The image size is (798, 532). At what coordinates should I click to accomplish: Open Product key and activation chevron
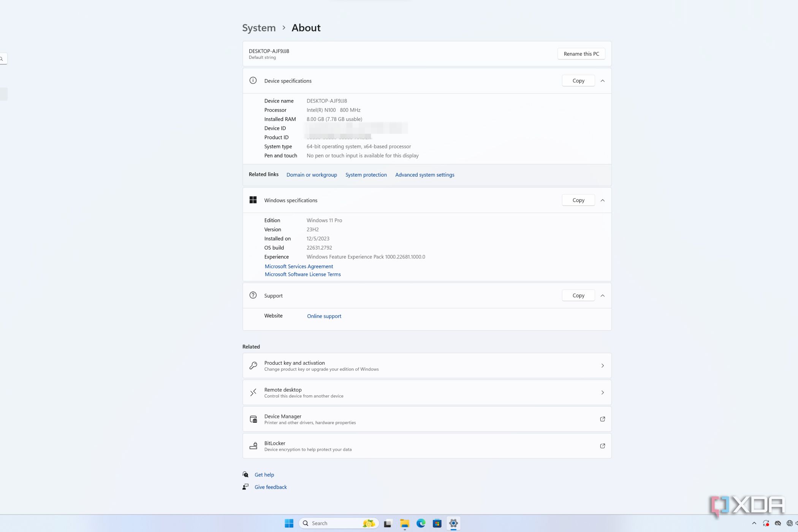(602, 366)
